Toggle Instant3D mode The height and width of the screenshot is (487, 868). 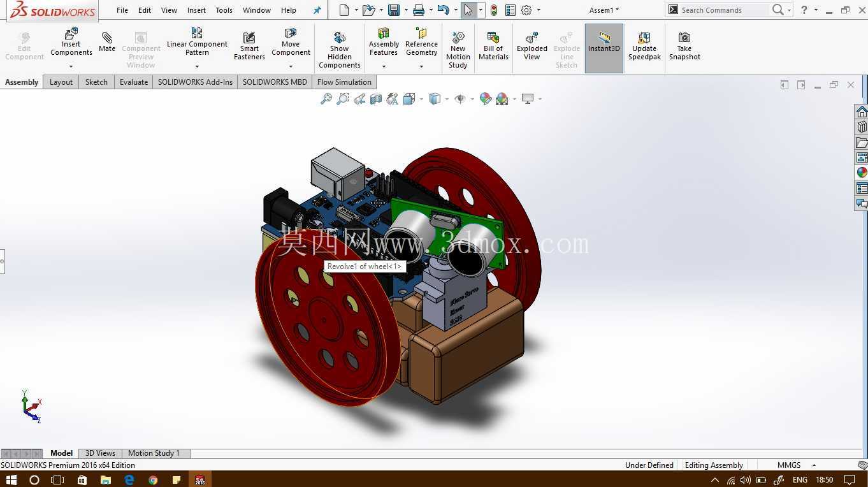click(604, 48)
